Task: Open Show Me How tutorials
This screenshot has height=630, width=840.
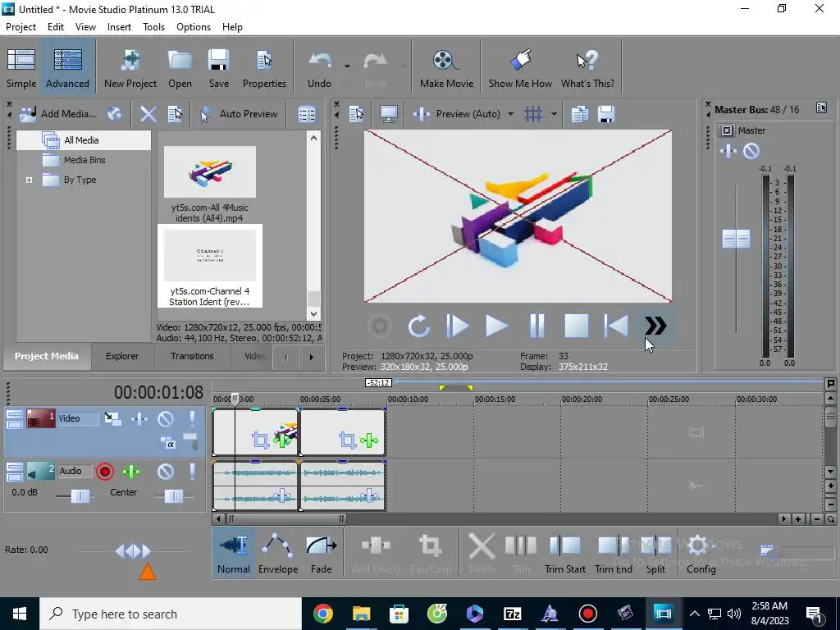Action: click(520, 67)
